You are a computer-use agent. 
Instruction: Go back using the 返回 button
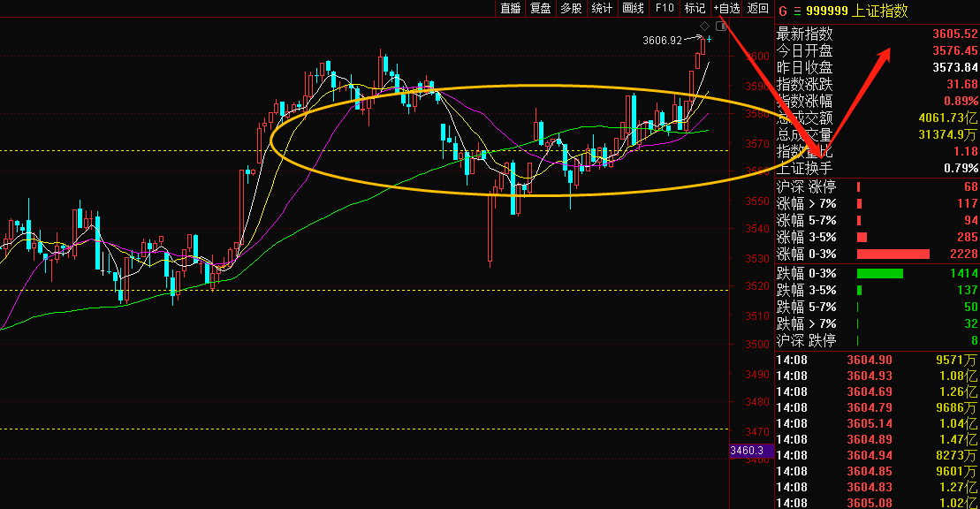pos(758,8)
